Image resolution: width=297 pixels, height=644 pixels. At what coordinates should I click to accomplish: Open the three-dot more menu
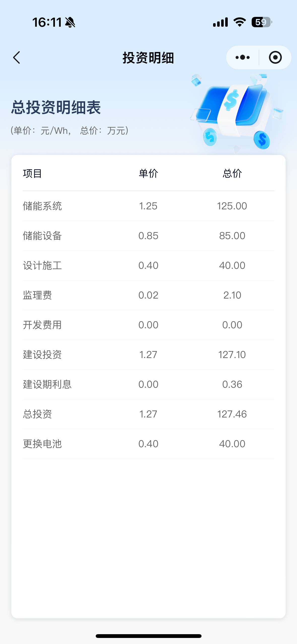click(x=242, y=57)
